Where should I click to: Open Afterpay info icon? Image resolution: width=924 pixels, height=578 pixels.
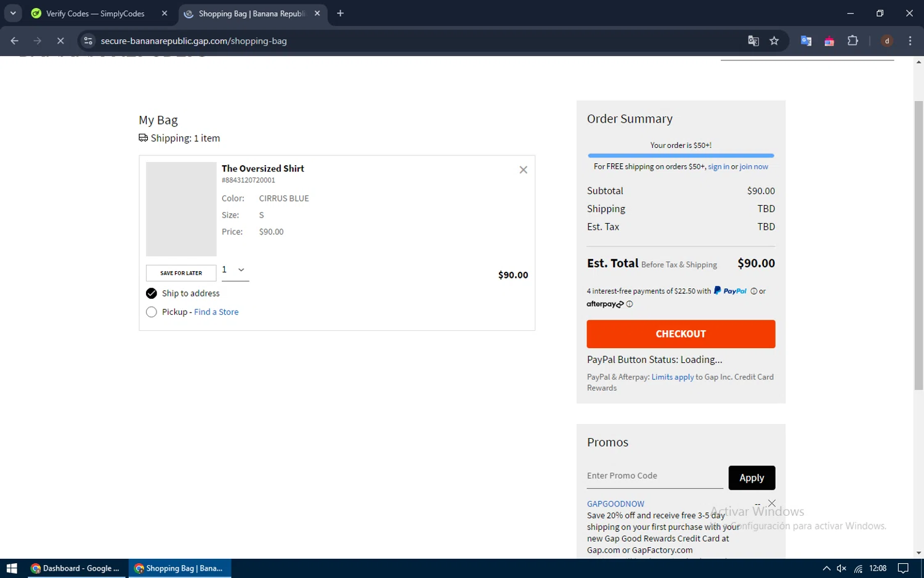pyautogui.click(x=629, y=304)
